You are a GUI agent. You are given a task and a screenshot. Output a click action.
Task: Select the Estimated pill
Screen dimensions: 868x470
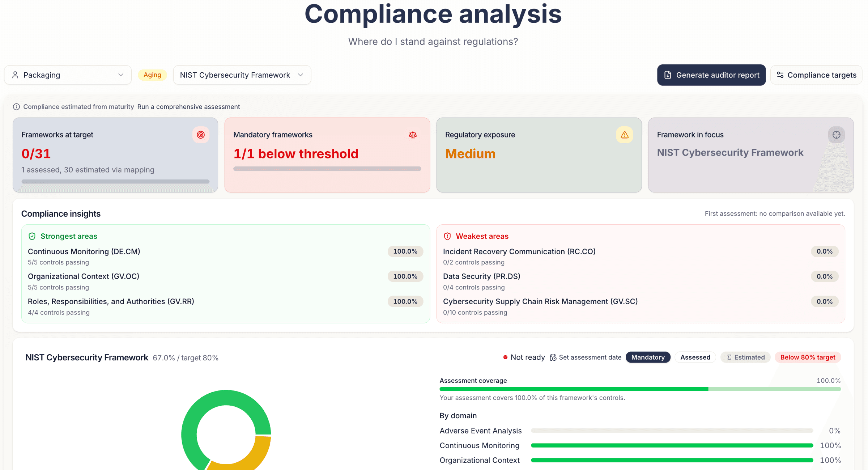point(745,357)
